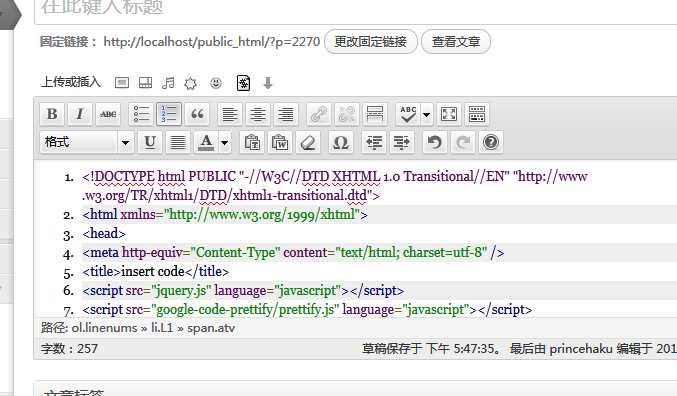Toggle the kitchen sink toolbar row
The image size is (677, 396).
[x=477, y=114]
